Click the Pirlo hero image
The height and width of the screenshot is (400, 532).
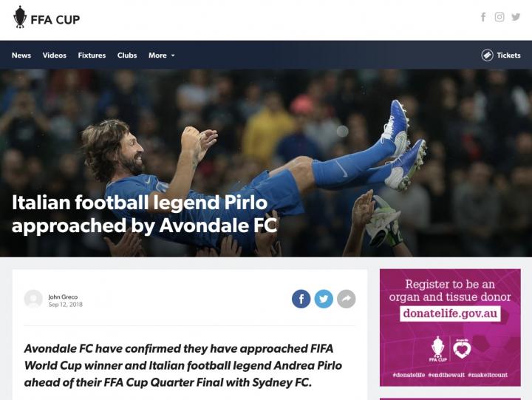click(x=266, y=163)
